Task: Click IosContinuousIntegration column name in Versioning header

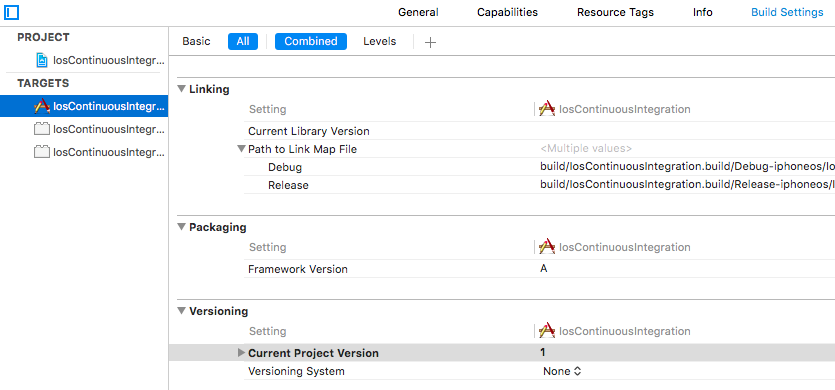Action: tap(624, 331)
